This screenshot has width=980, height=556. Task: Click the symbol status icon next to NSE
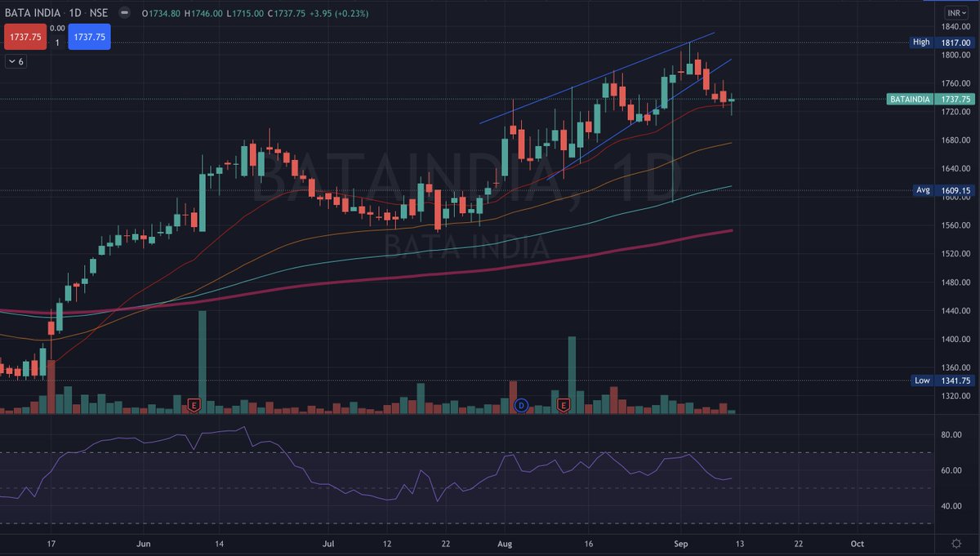[122, 13]
